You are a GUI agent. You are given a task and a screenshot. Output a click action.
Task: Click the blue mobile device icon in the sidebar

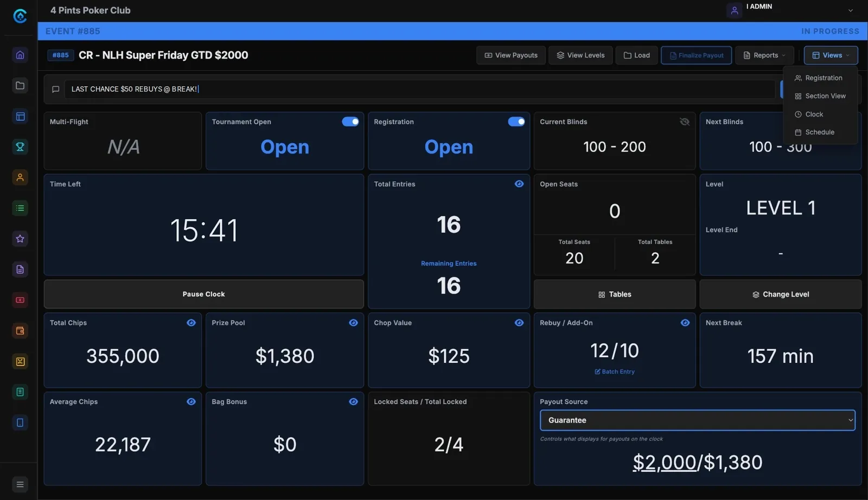tap(20, 422)
